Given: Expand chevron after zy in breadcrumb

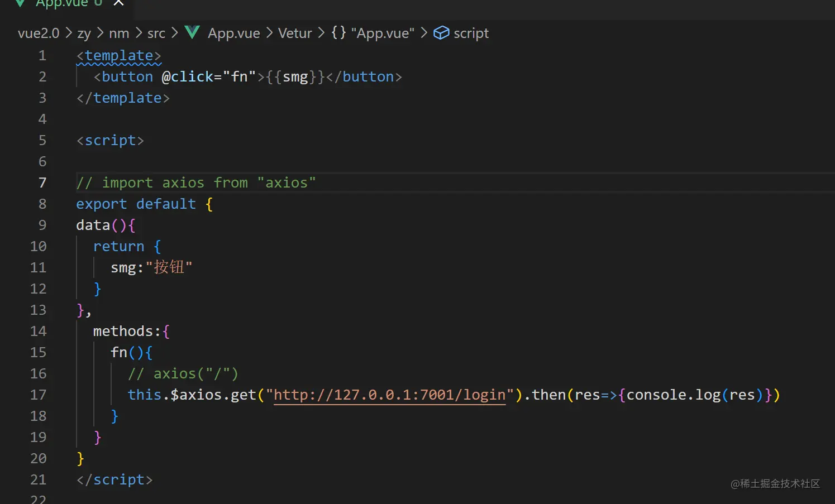Looking at the screenshot, I should pyautogui.click(x=100, y=33).
